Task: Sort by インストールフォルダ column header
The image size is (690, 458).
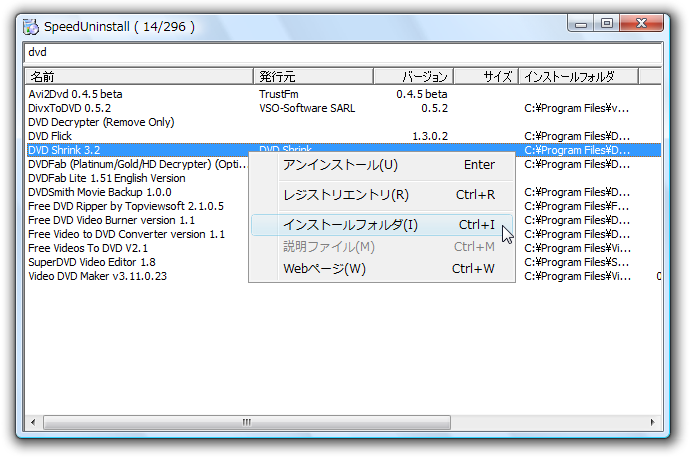Action: click(x=579, y=77)
